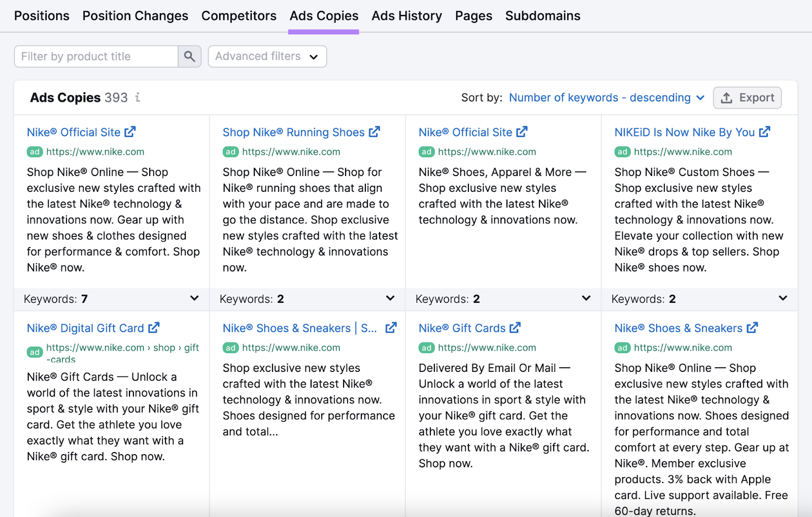Viewport: 812px width, 517px height.
Task: Open NIKEiD Is Now Nike By You external link
Action: pos(765,131)
